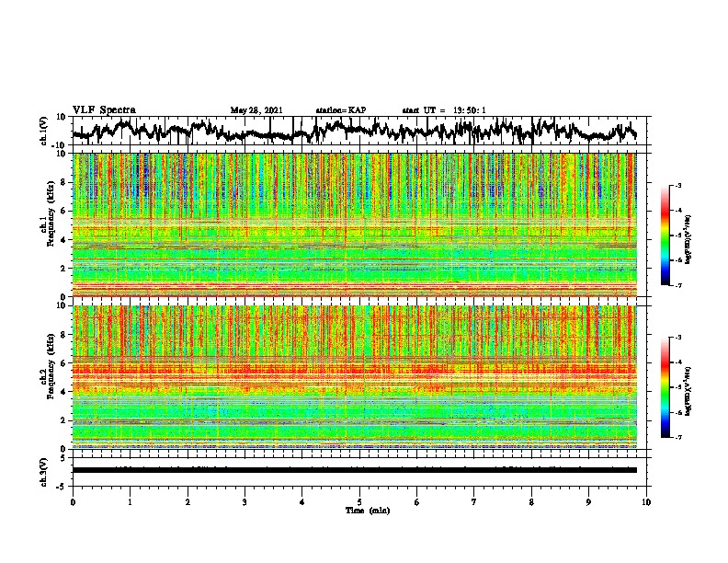Click the time axis tick label '3'
Image resolution: width=728 pixels, height=563 pixels.
[245, 502]
